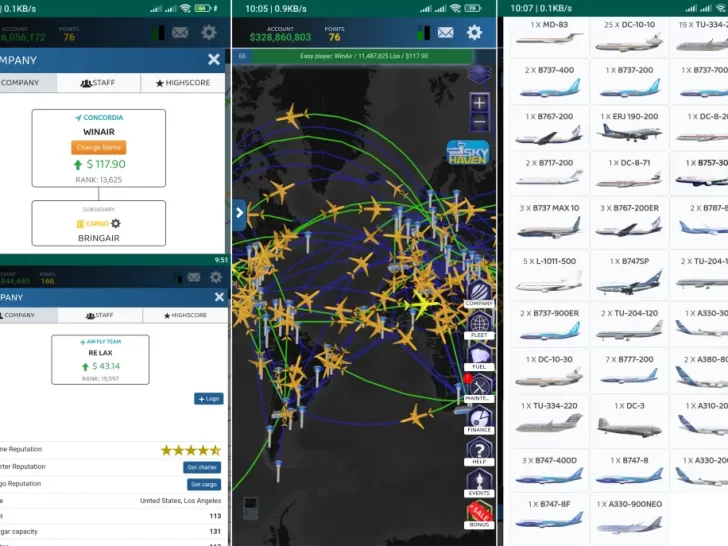Switch to Highscore tab in WinAir panel

(182, 83)
